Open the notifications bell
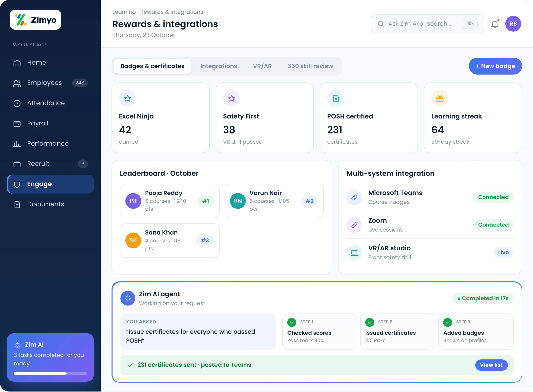The height and width of the screenshot is (392, 533). point(495,24)
